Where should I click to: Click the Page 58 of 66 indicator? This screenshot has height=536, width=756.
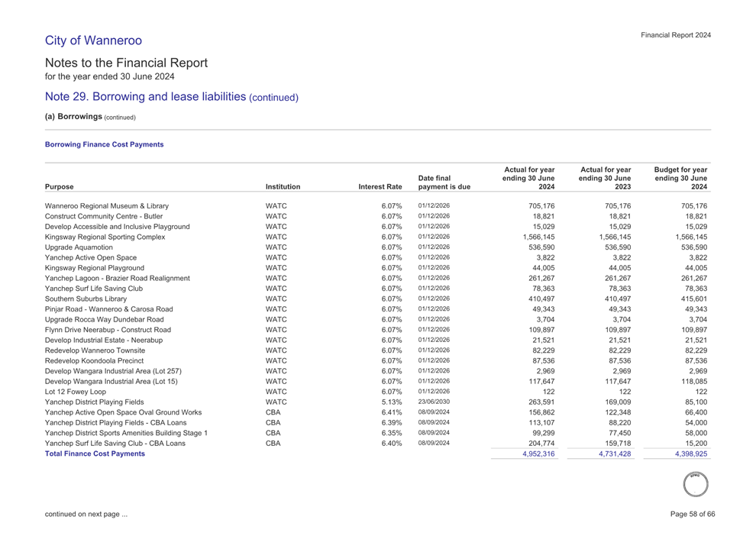point(690,514)
